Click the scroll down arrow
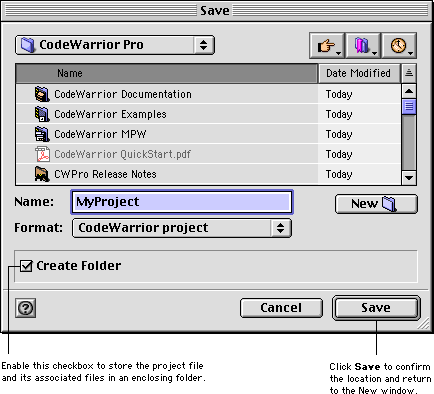This screenshot has height=394, width=434. [x=409, y=178]
